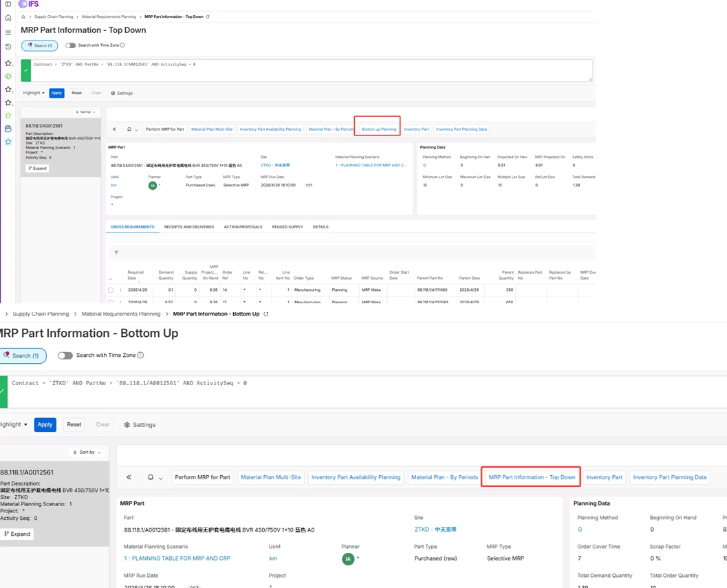The width and height of the screenshot is (727, 588).
Task: Click the bell icon on Bottom Up page
Action: pos(151,477)
